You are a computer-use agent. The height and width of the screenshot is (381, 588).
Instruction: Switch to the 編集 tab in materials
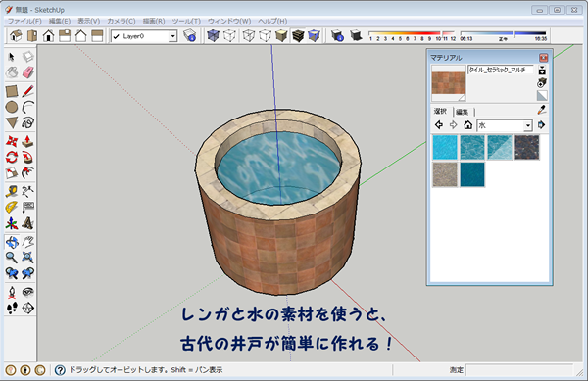click(463, 112)
